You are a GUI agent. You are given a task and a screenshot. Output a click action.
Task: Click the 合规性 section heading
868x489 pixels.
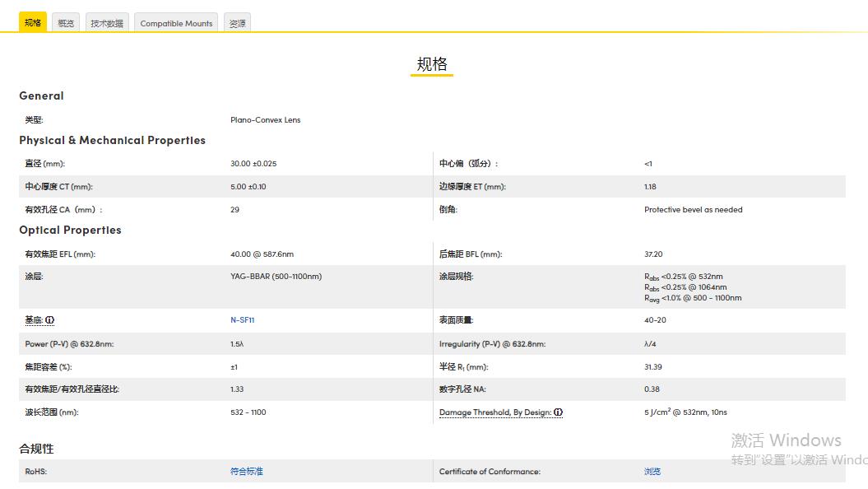[38, 448]
